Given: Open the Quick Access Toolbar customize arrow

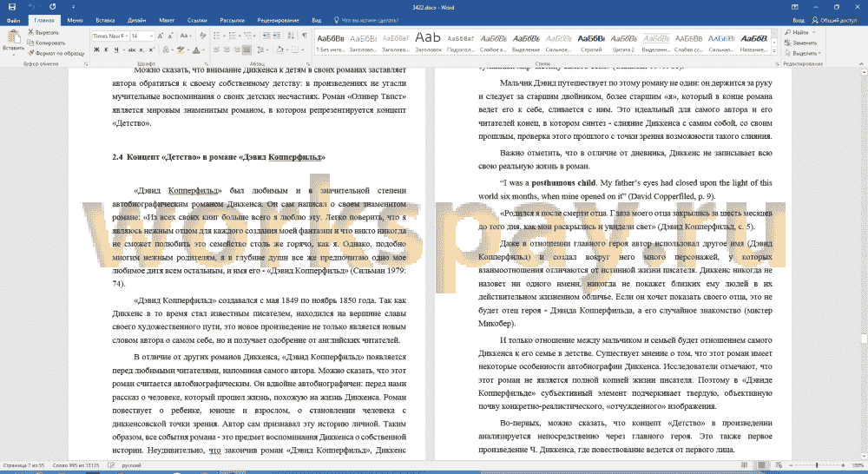Looking at the screenshot, I should [73, 7].
